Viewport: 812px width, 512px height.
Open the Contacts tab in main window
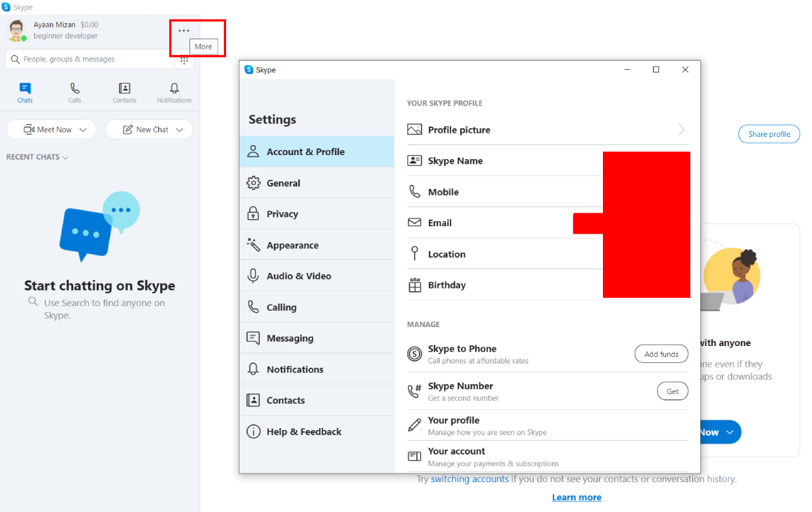(125, 93)
